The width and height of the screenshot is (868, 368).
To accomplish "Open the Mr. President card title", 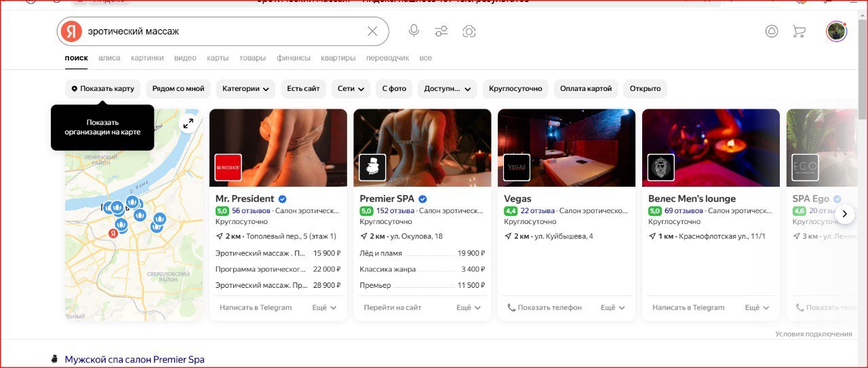I will click(245, 199).
